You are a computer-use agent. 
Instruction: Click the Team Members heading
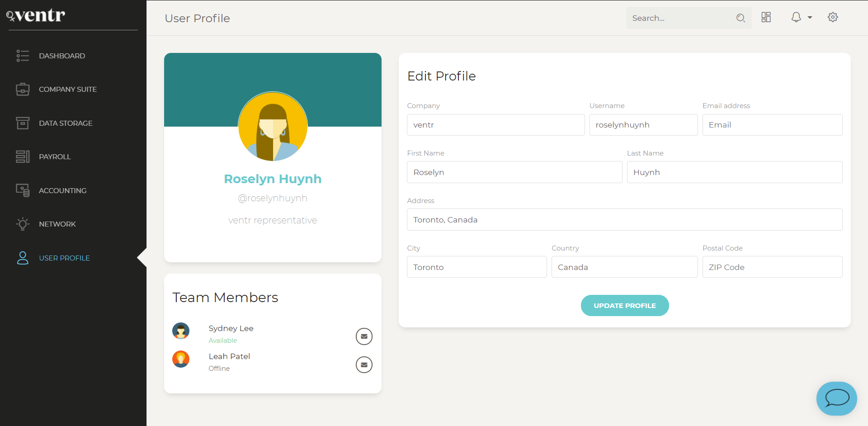pyautogui.click(x=225, y=298)
